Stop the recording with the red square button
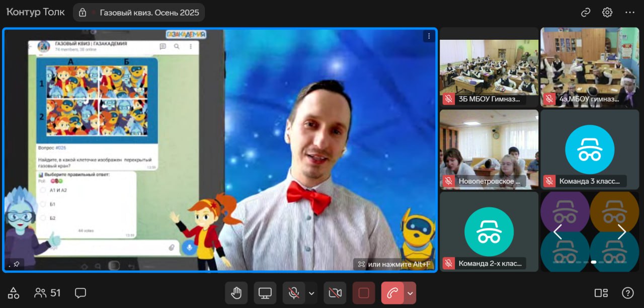 [364, 293]
